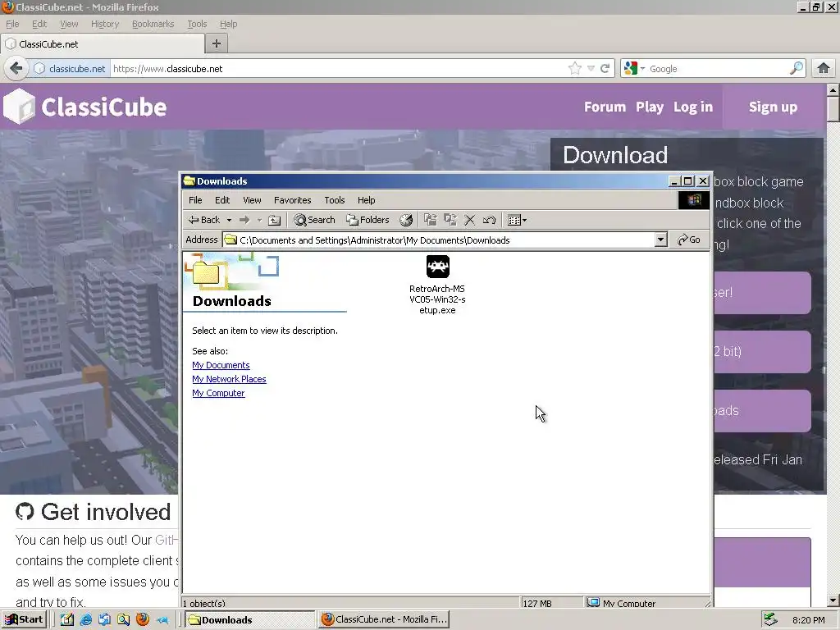The height and width of the screenshot is (630, 840).
Task: Launch Internet Explorer from quick launch
Action: pyautogui.click(x=85, y=620)
